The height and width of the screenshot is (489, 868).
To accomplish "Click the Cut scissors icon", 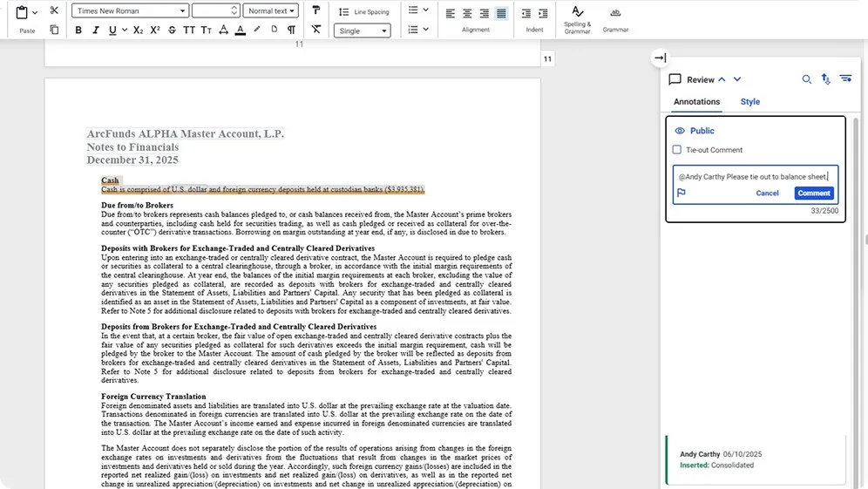I will 54,10.
